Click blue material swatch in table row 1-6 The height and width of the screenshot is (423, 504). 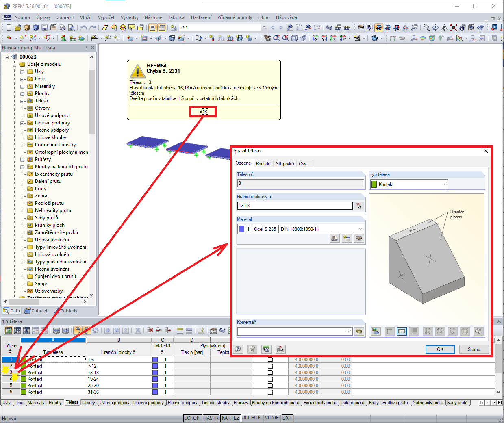pos(155,360)
